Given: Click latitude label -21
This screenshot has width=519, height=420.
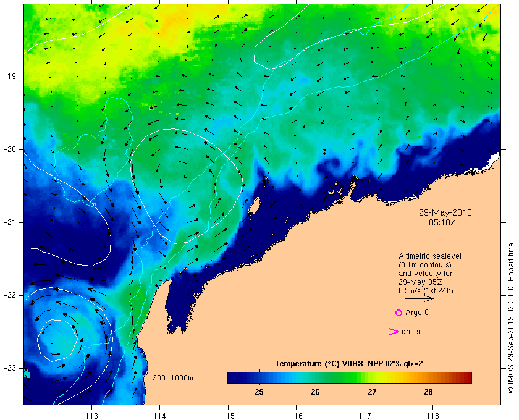Looking at the screenshot, I should click(10, 222).
